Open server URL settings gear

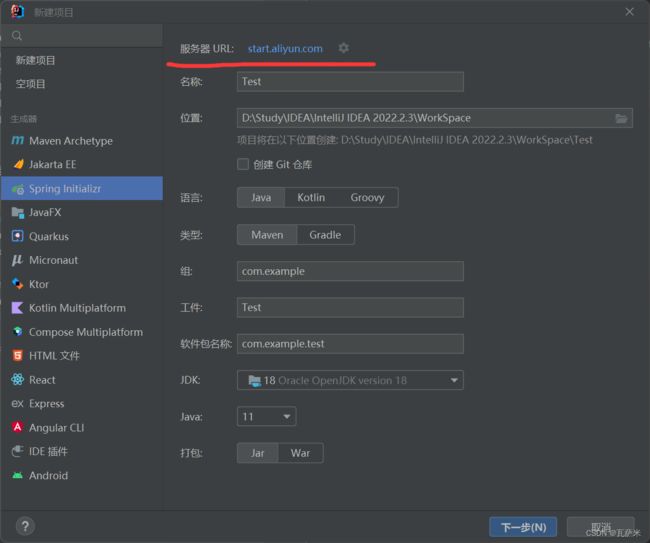344,48
